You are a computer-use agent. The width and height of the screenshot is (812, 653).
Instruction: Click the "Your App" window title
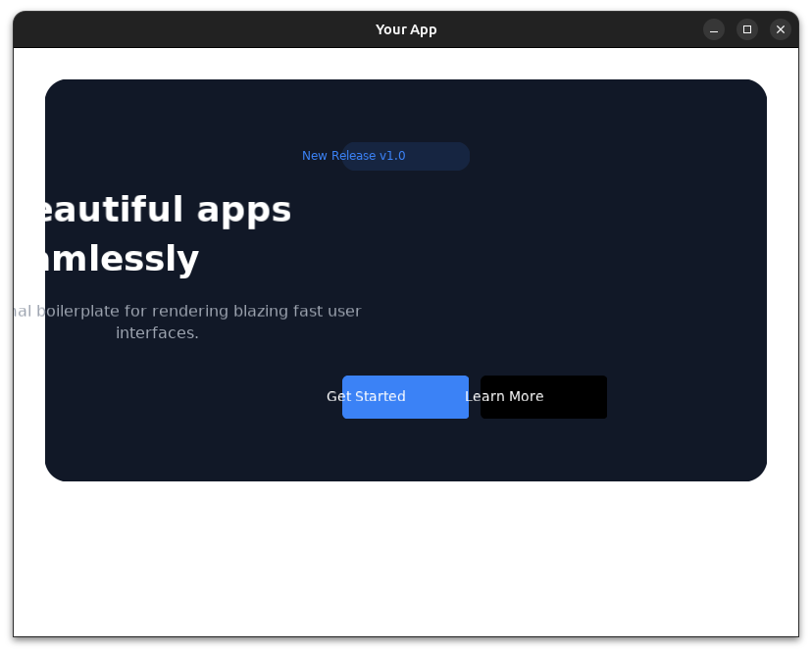(406, 29)
